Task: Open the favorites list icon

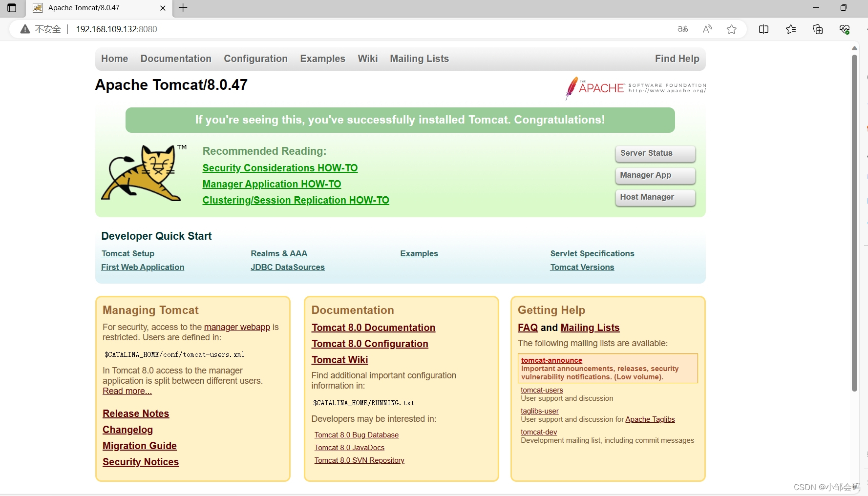Action: click(x=791, y=29)
